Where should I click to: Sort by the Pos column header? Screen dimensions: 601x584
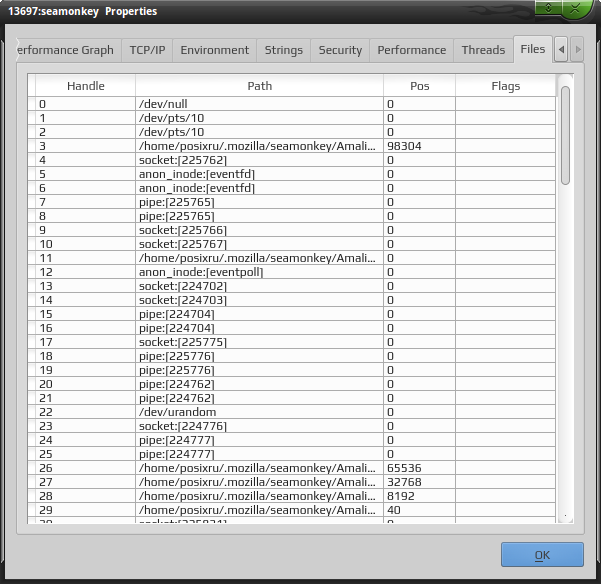pyautogui.click(x=419, y=86)
